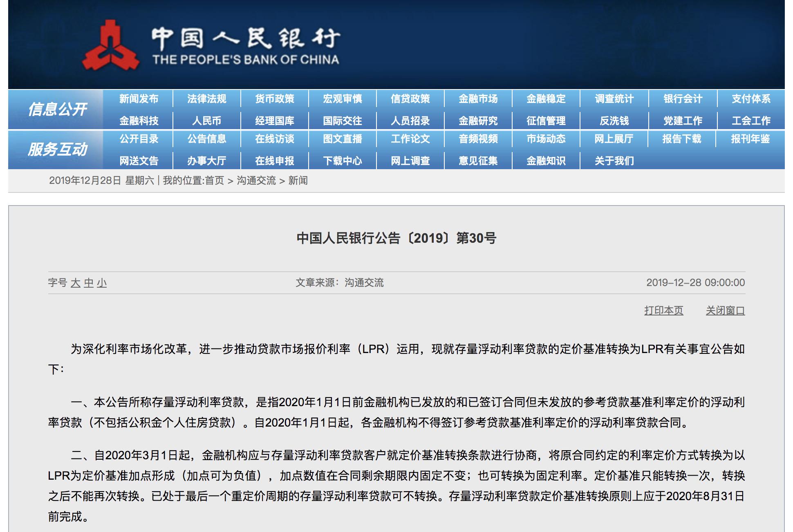
Task: Open 金融知识 navigation link
Action: point(546,161)
